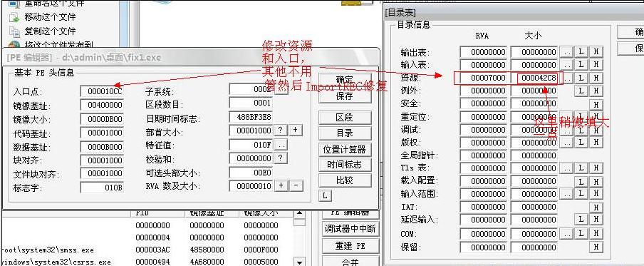The height and width of the screenshot is (266, 644).
Task: Click 调试器中中断 in the LordPE window
Action: coord(350,229)
